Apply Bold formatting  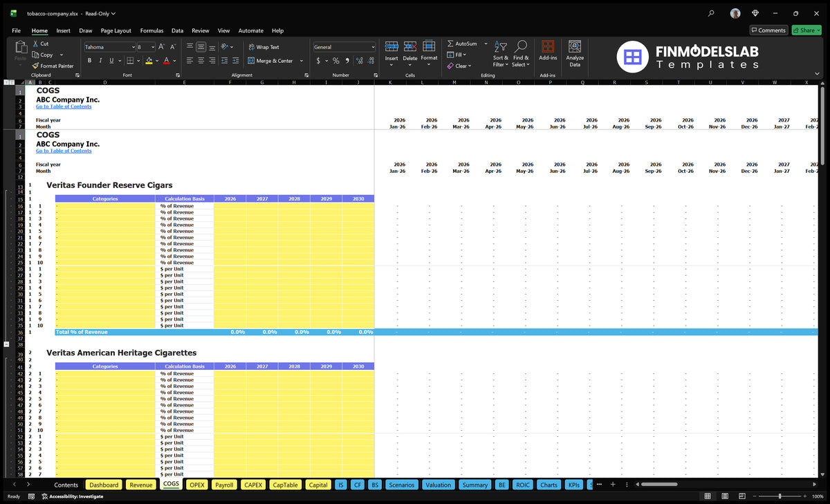90,61
